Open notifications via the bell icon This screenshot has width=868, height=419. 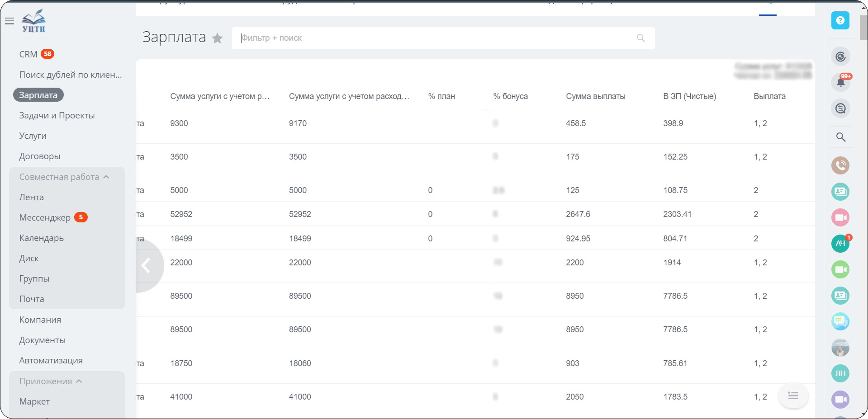coord(840,82)
